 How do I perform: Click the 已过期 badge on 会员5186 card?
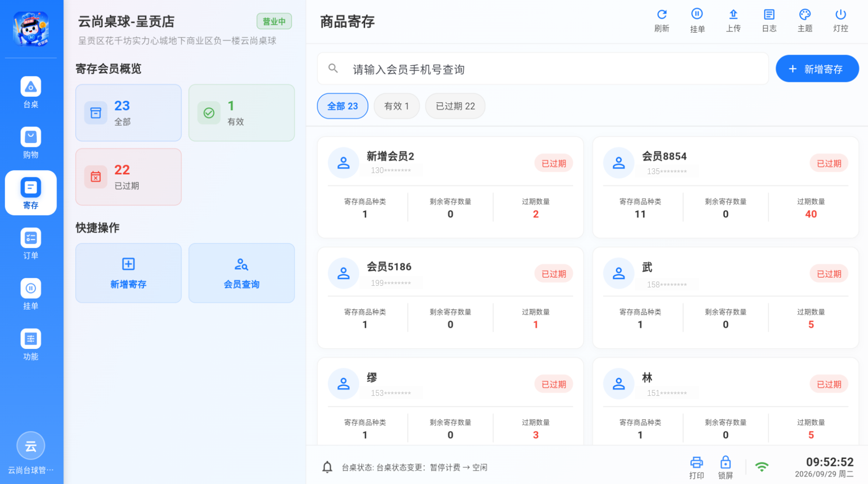554,274
